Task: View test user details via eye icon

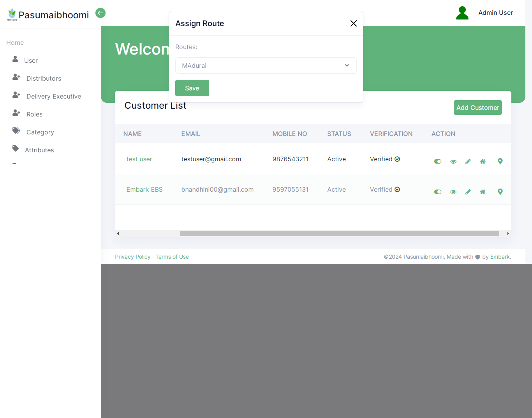Action: (x=453, y=161)
